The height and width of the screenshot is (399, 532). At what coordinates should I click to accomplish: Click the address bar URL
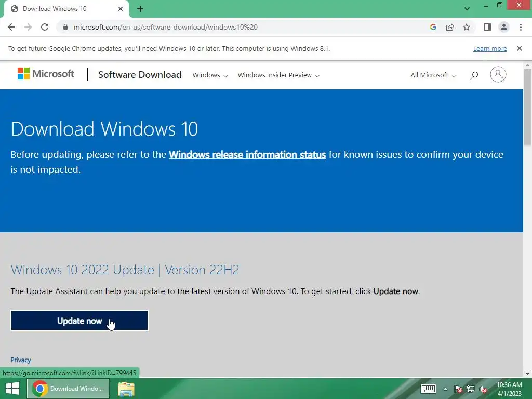coord(166,27)
